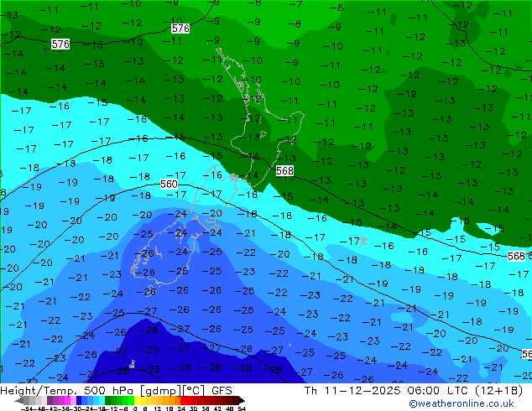Viewport: 532px width, 411px height.
Task: Pick the yellow swatch at 0 on the legend
Action: tap(137, 400)
